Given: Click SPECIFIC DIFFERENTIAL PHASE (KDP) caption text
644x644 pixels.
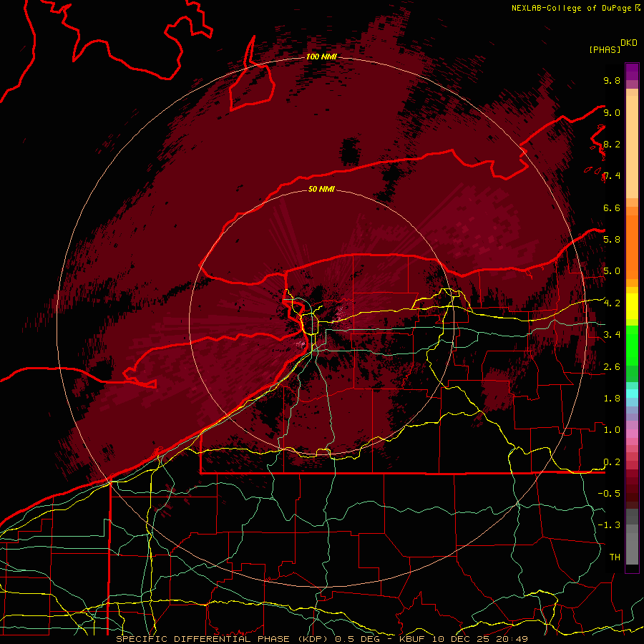Looking at the screenshot, I should tap(223, 639).
